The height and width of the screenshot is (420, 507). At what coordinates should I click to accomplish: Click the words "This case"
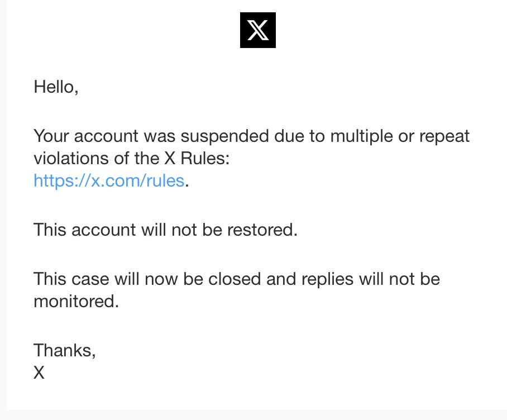coord(71,278)
